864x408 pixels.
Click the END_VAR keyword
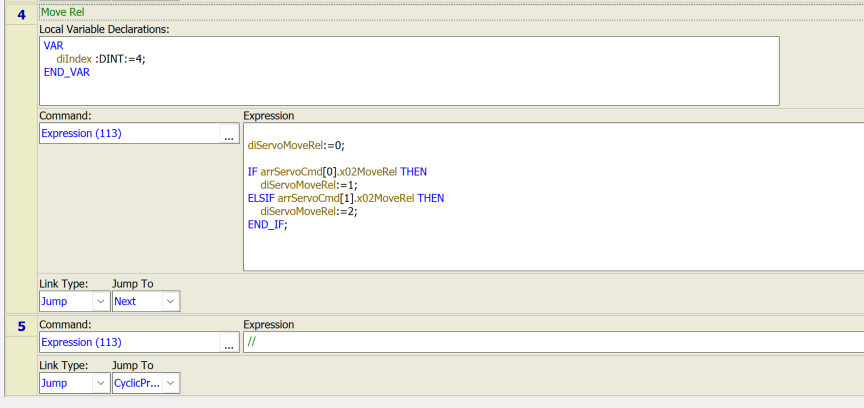67,72
